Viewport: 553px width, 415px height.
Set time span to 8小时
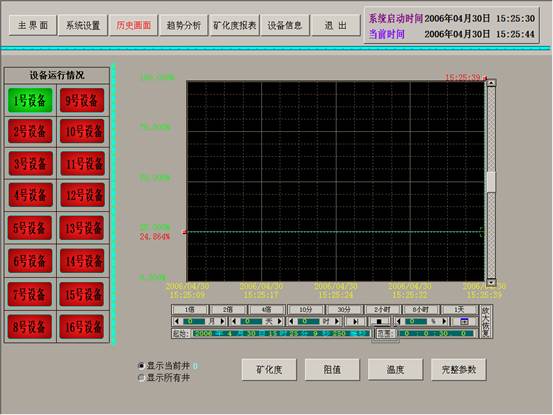click(420, 309)
